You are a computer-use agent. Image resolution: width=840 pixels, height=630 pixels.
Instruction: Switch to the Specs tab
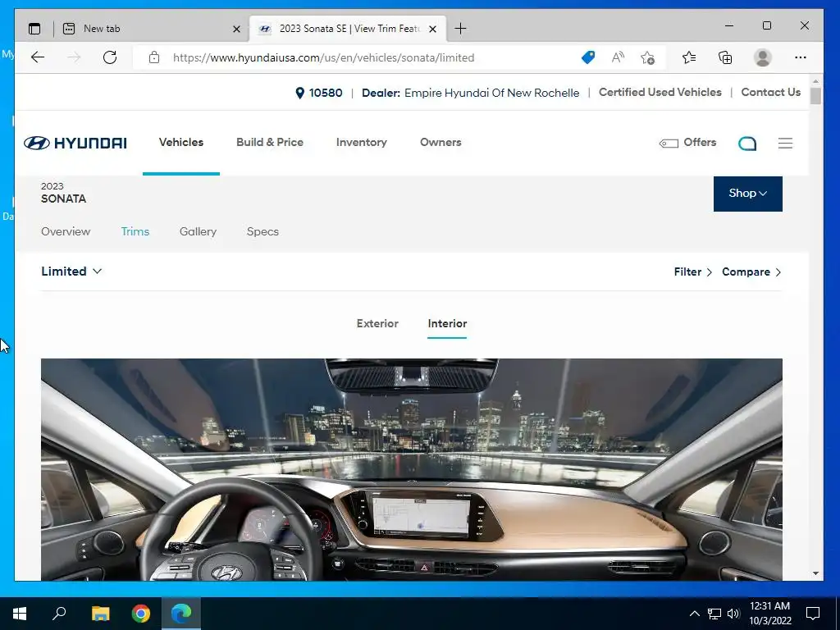(x=262, y=231)
